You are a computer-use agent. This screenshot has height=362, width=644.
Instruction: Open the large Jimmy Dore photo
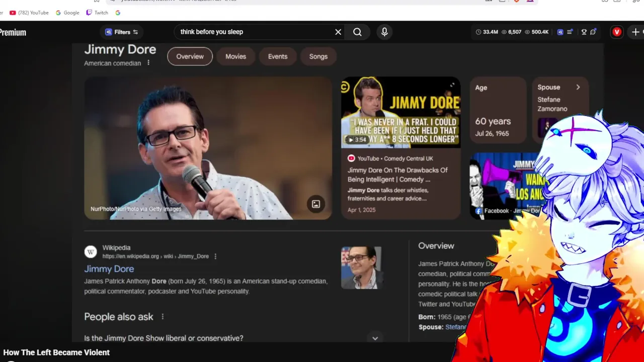click(x=208, y=148)
